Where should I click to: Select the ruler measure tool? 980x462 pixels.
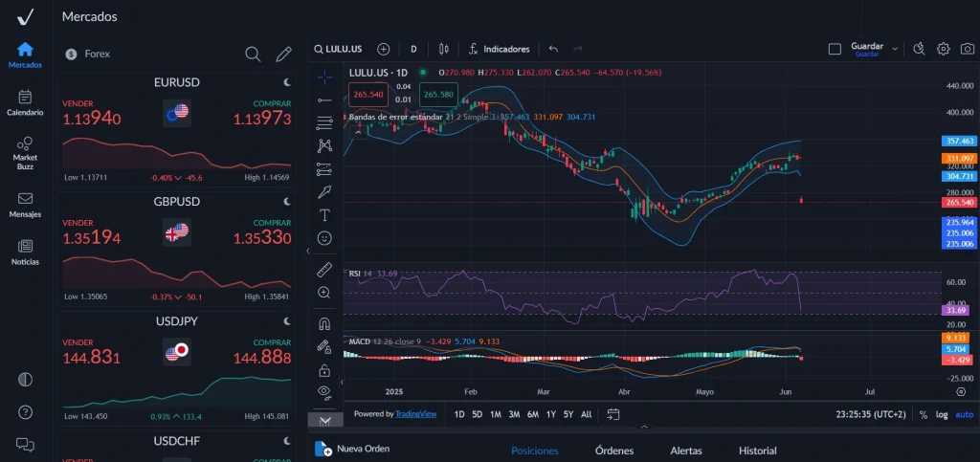[324, 270]
